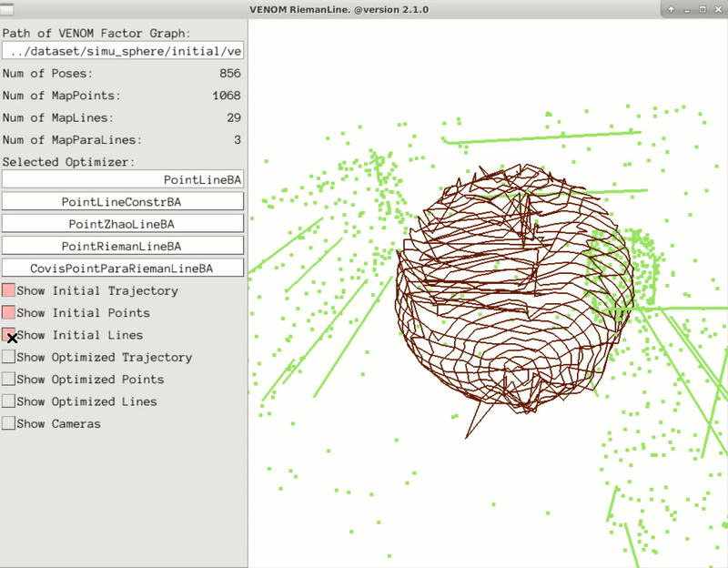Enable Show Optimized Lines
The width and height of the screenshot is (728, 568).
tap(9, 401)
